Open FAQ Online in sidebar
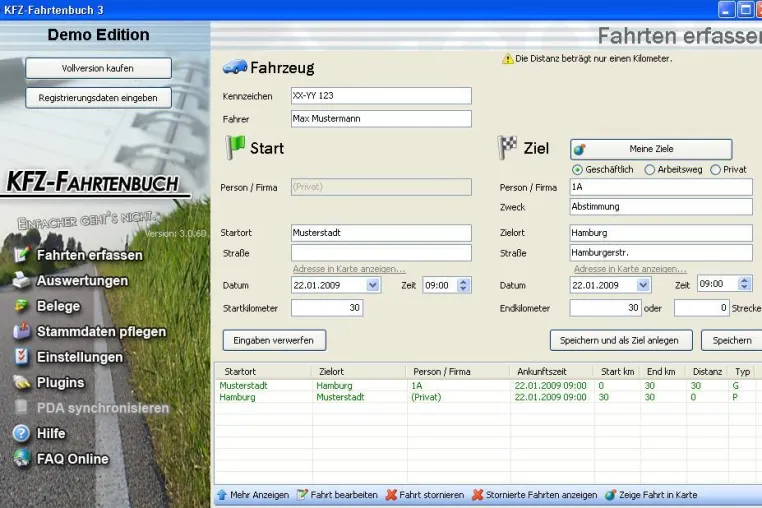This screenshot has width=762, height=508. (x=72, y=459)
